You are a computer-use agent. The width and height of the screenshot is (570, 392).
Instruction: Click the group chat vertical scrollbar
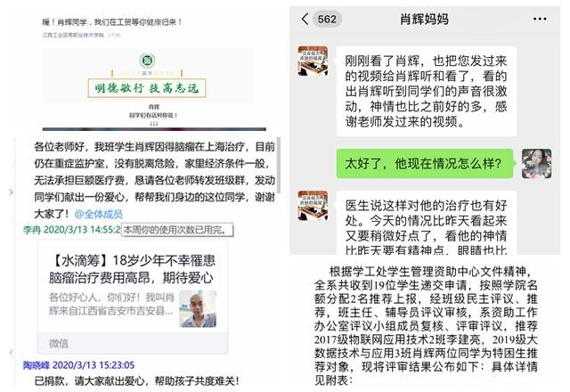pyautogui.click(x=279, y=166)
